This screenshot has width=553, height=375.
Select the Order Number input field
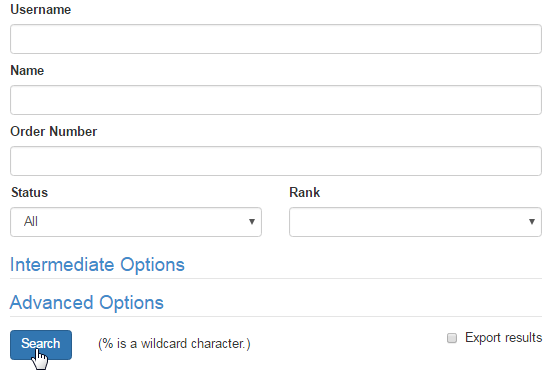pyautogui.click(x=276, y=161)
